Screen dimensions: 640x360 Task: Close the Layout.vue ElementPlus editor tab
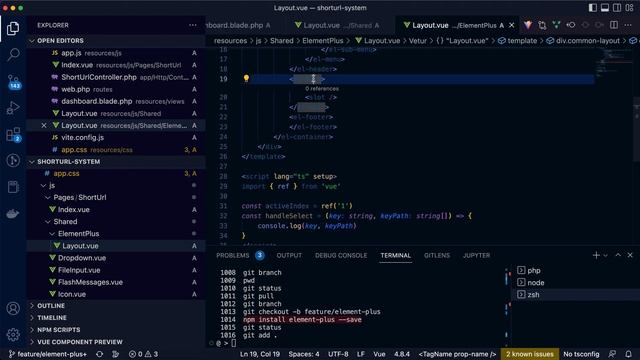(x=511, y=25)
